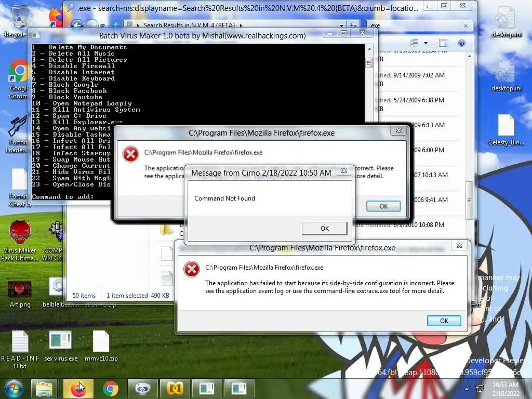Open the Fortnite Cheat file icon
532x399 pixels.
pyautogui.click(x=18, y=187)
